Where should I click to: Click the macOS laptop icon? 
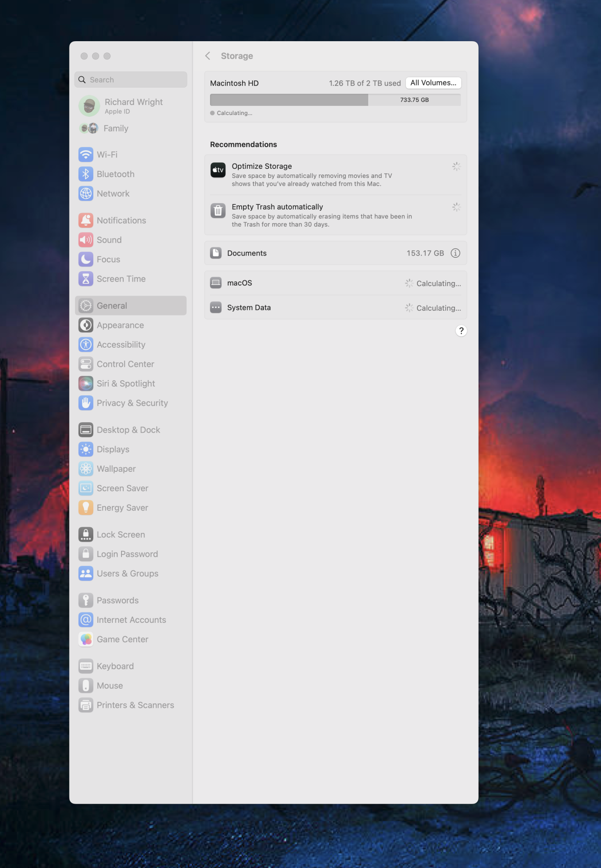point(216,283)
